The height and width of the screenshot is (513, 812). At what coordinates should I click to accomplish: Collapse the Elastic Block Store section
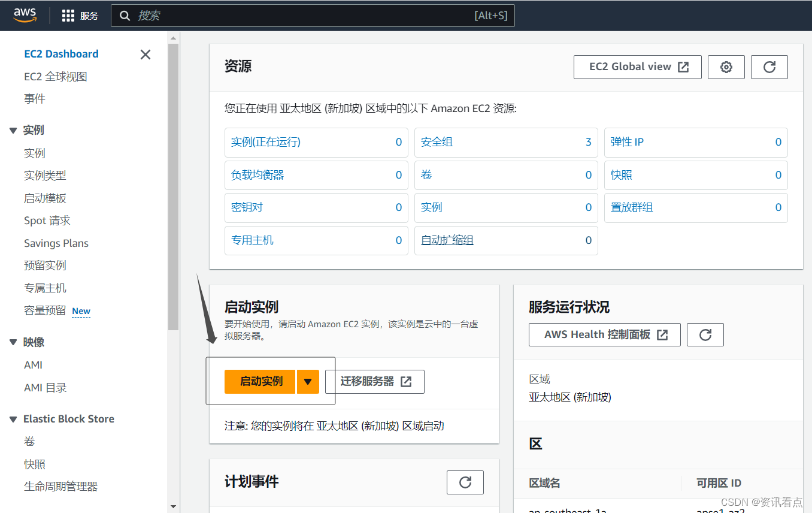(13, 420)
